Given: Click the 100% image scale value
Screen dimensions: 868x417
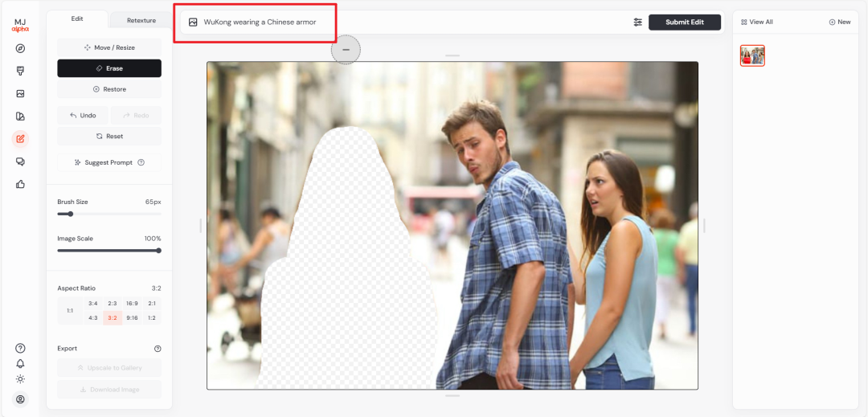Looking at the screenshot, I should [x=153, y=239].
